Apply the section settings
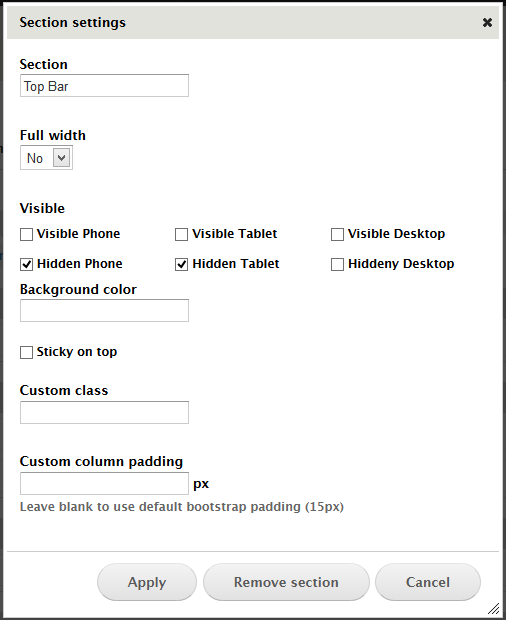This screenshot has height=620, width=506. click(x=147, y=582)
